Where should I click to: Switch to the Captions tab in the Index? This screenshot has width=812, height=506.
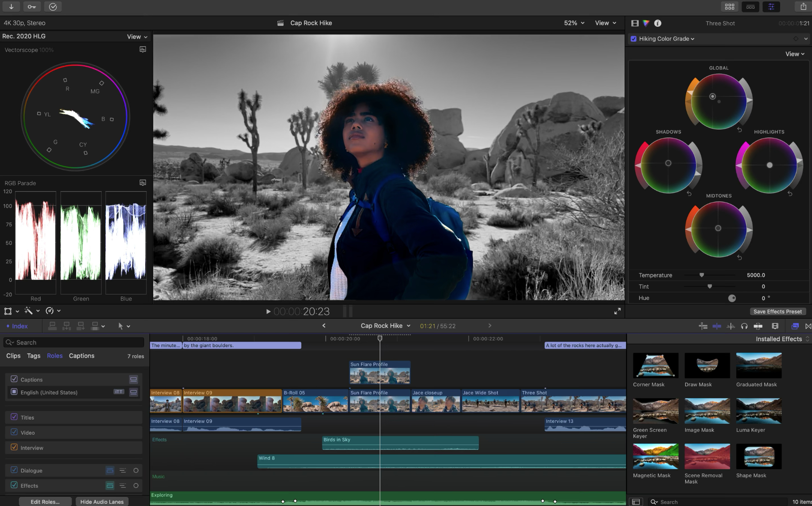click(81, 355)
